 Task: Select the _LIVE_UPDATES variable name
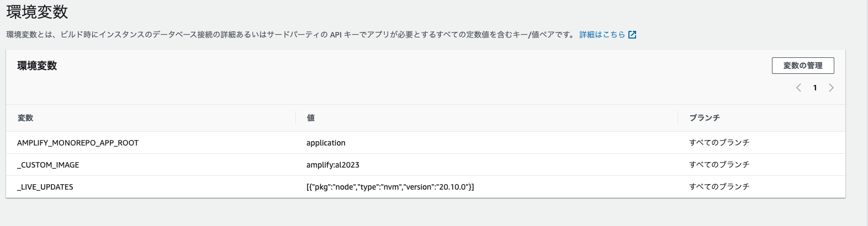click(x=45, y=187)
